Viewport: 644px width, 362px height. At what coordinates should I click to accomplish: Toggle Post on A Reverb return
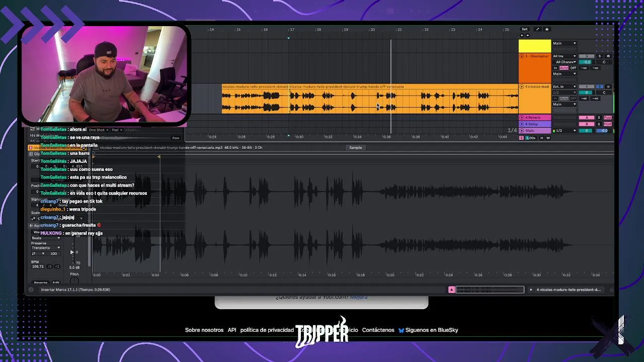pos(608,118)
